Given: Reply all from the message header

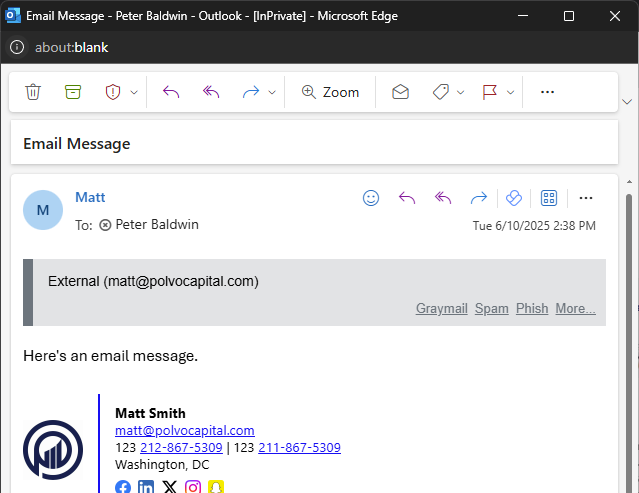Looking at the screenshot, I should 443,198.
